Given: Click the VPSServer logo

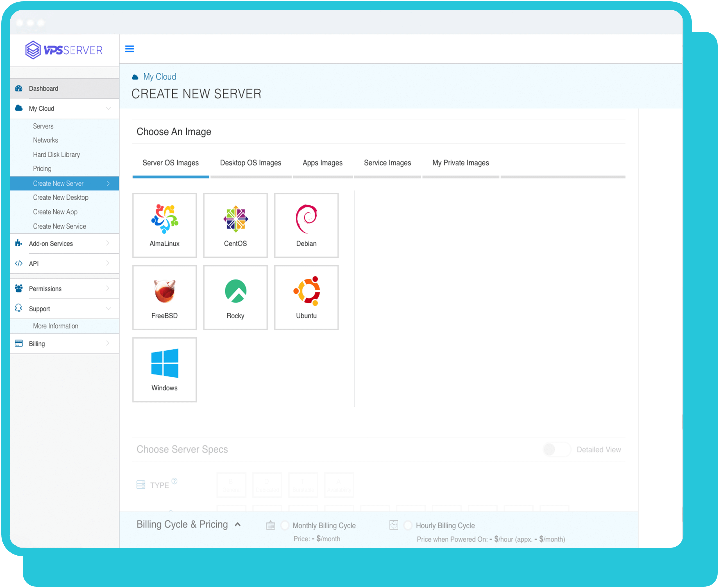Looking at the screenshot, I should pyautogui.click(x=64, y=50).
